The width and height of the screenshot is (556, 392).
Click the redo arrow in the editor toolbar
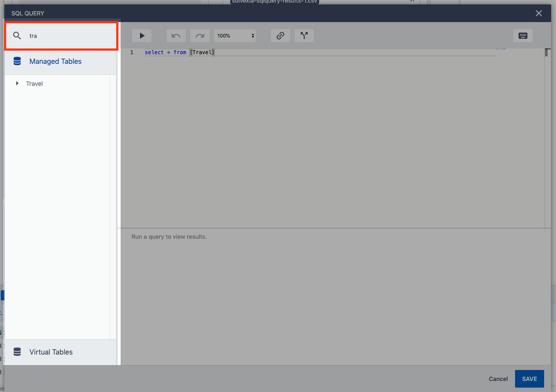(x=200, y=36)
